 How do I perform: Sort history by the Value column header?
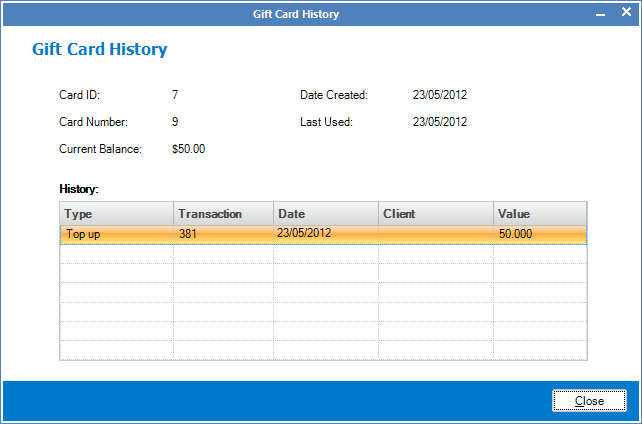tap(539, 214)
